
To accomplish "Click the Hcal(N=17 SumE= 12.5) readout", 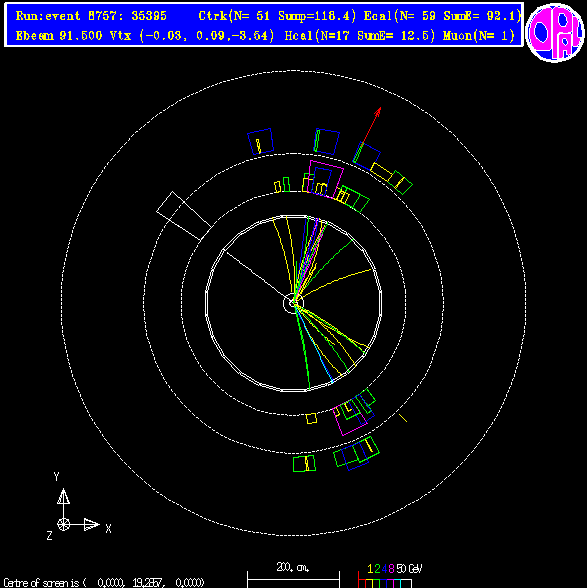I will click(x=360, y=36).
